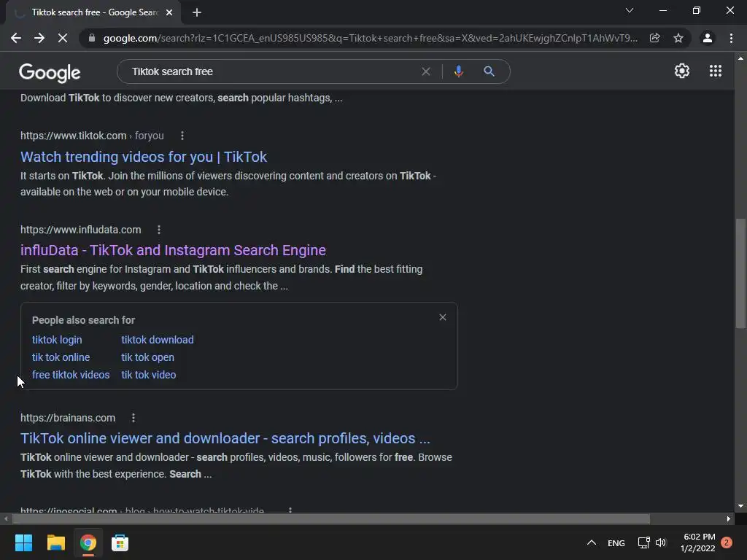Click the horizontal scroll left arrow

pos(6,518)
